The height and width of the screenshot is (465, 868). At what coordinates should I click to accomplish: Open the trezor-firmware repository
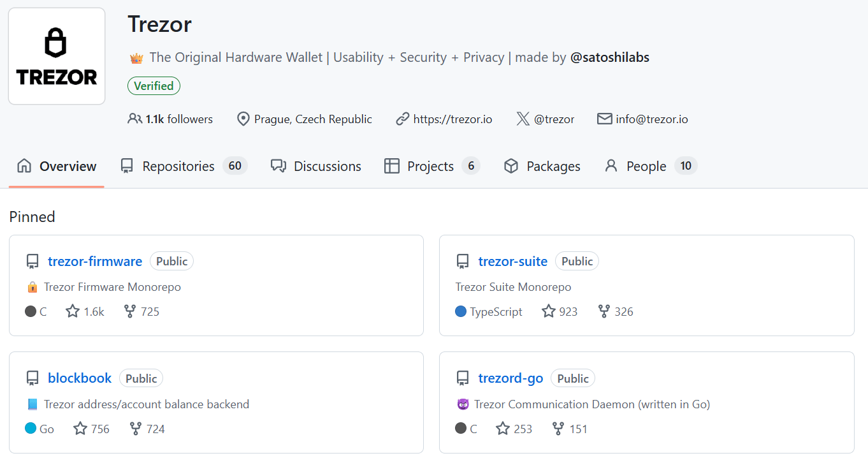(95, 262)
